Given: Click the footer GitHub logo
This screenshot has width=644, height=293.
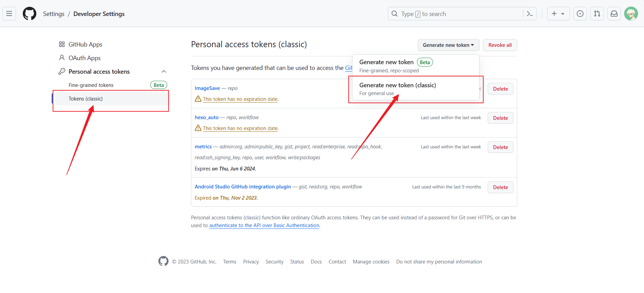Looking at the screenshot, I should click(163, 261).
